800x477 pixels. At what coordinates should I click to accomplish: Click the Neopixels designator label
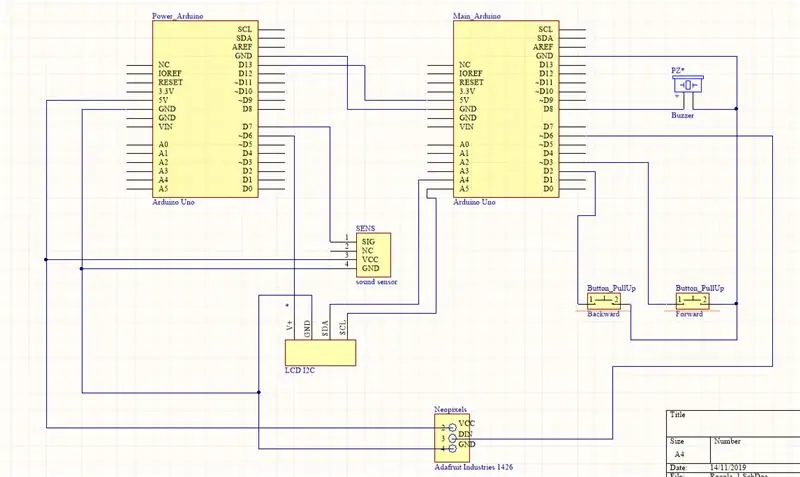click(x=451, y=409)
